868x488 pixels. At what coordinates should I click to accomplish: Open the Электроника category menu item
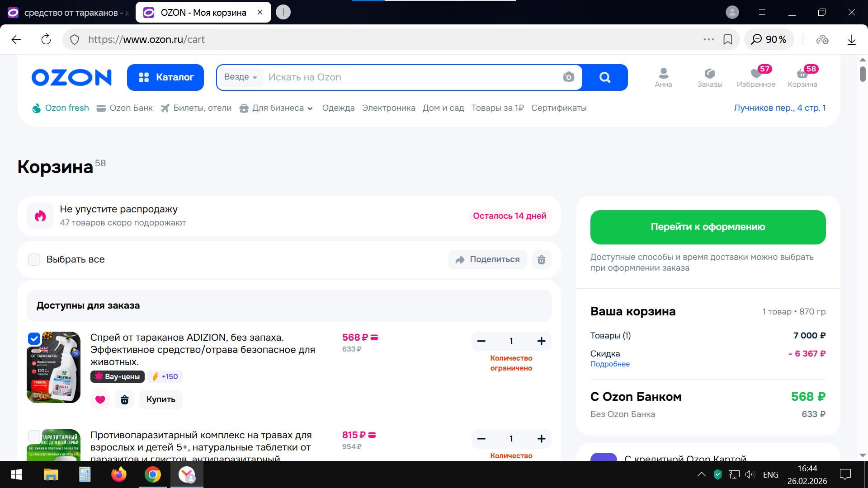[388, 108]
